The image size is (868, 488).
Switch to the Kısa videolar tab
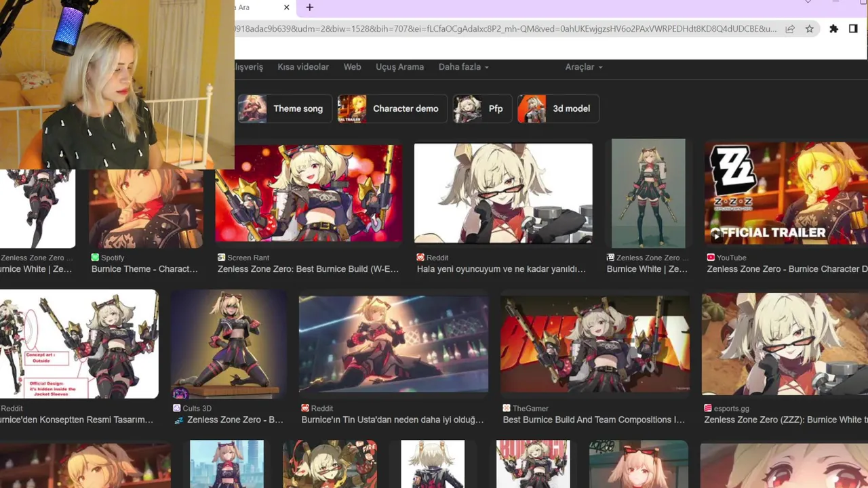click(303, 66)
